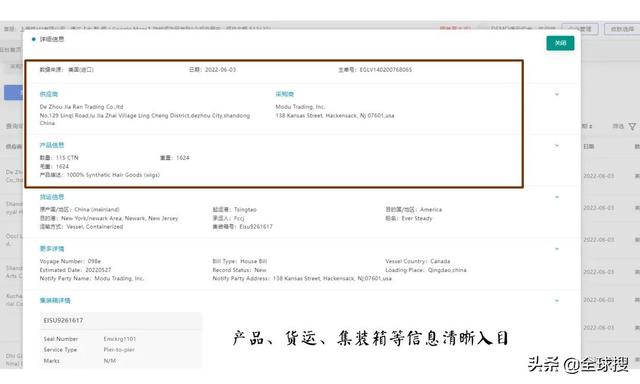This screenshot has width=640, height=384.
Task: Click the 筛选 label in background table header
Action: 618,127
